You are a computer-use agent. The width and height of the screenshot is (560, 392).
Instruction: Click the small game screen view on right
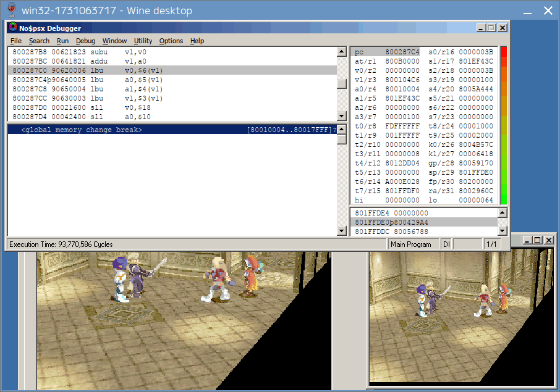(460, 317)
